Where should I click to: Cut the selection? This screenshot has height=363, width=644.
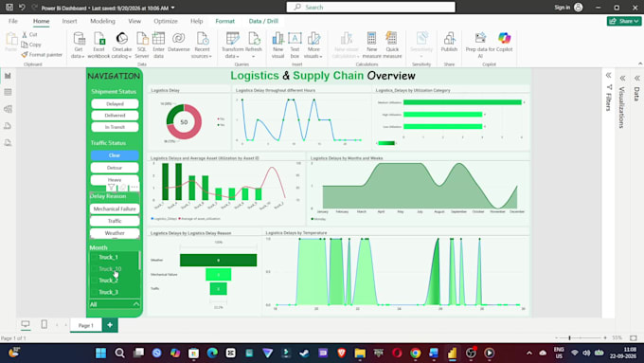(x=29, y=34)
